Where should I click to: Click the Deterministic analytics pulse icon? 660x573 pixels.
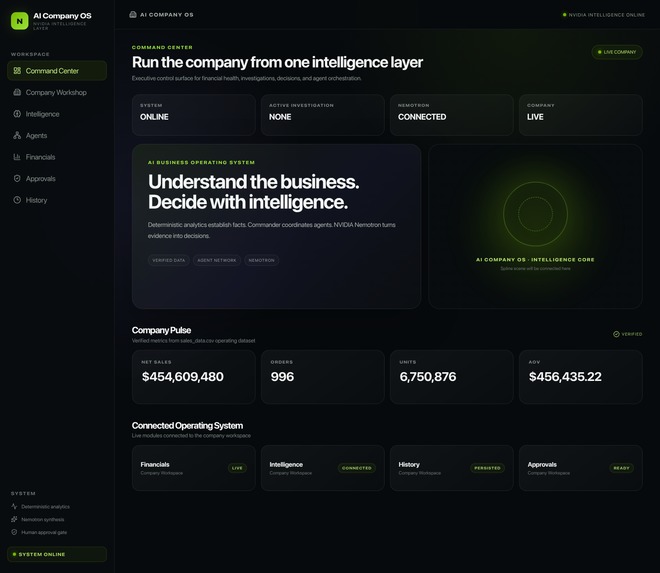(x=14, y=506)
